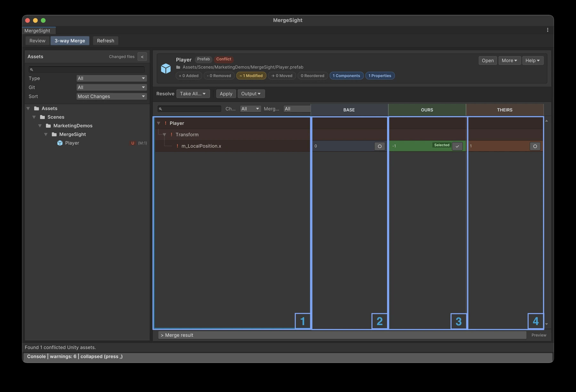Select the m_LocalPosition.x property row
The width and height of the screenshot is (576, 392).
232,146
